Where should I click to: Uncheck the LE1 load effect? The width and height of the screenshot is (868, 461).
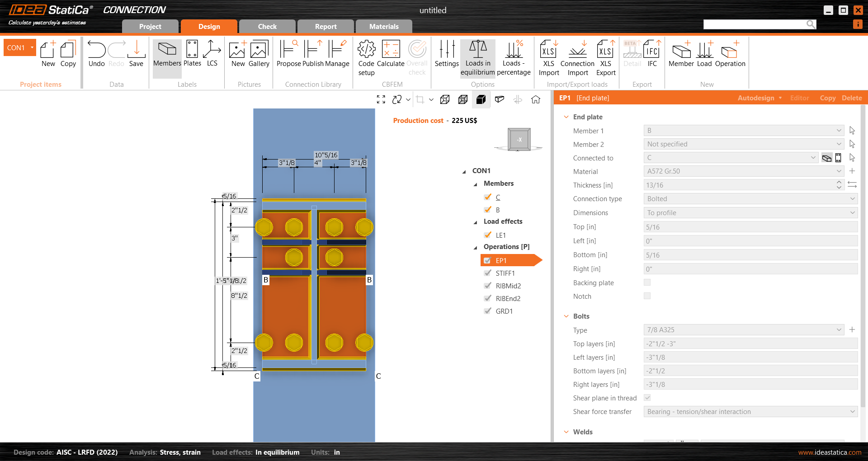488,235
